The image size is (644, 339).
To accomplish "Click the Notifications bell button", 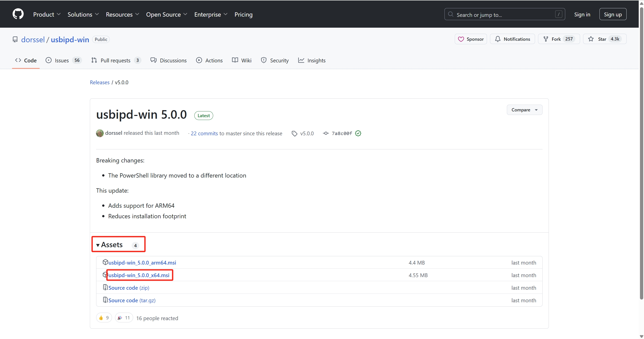I will (512, 39).
